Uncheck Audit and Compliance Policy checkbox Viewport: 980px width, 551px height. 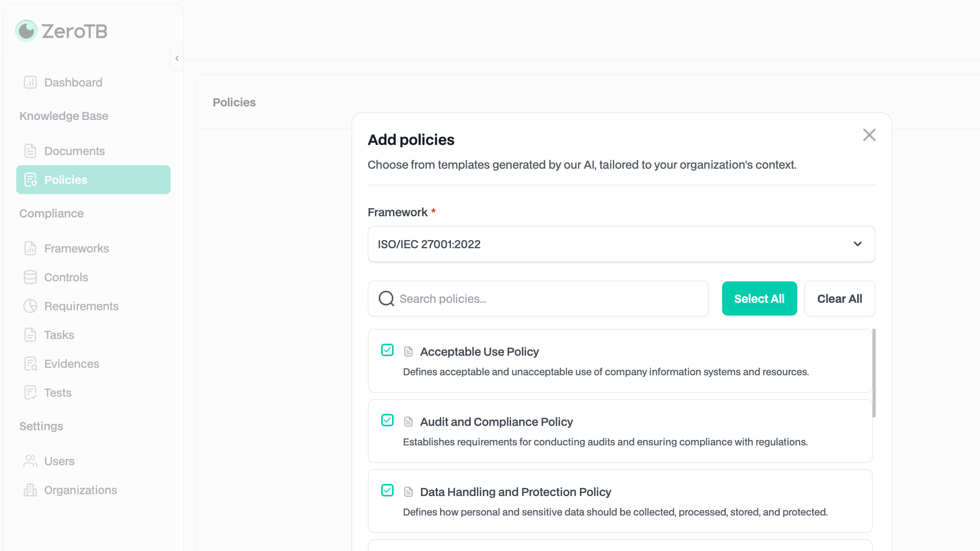[x=387, y=420]
